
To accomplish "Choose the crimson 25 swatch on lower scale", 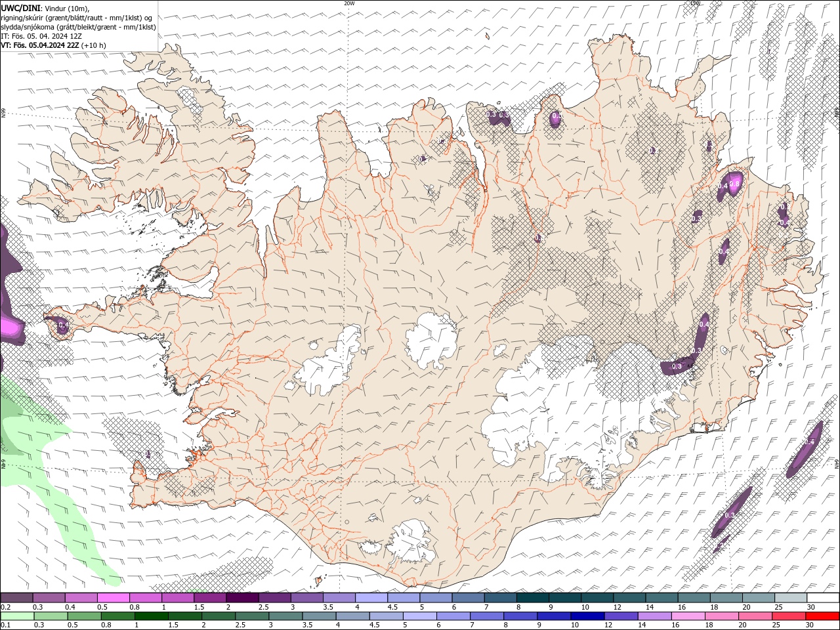I will pos(788,616).
